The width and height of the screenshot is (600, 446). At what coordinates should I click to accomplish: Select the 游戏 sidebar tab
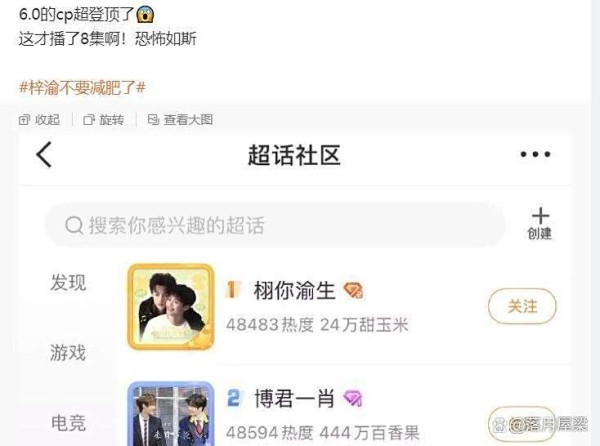pyautogui.click(x=68, y=352)
